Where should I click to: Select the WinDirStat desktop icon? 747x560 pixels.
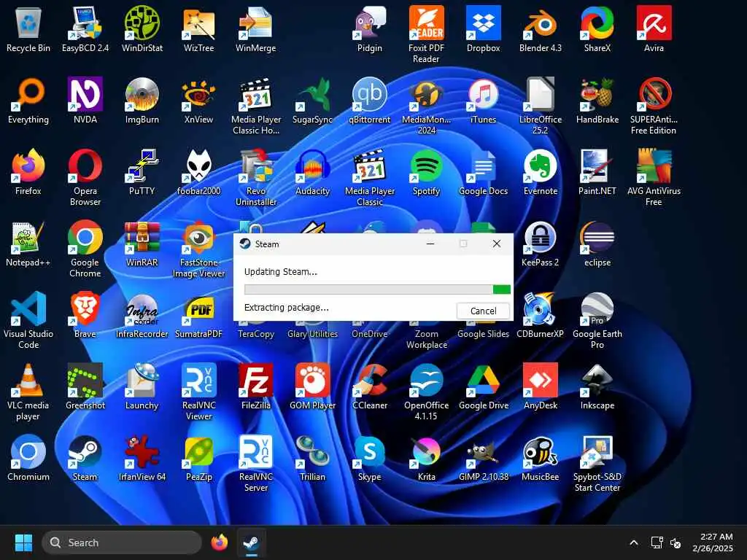click(142, 28)
